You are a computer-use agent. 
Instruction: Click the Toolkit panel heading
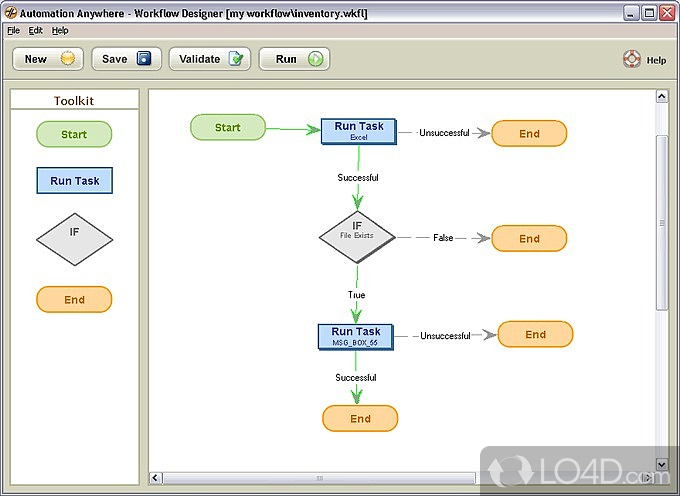[x=74, y=101]
